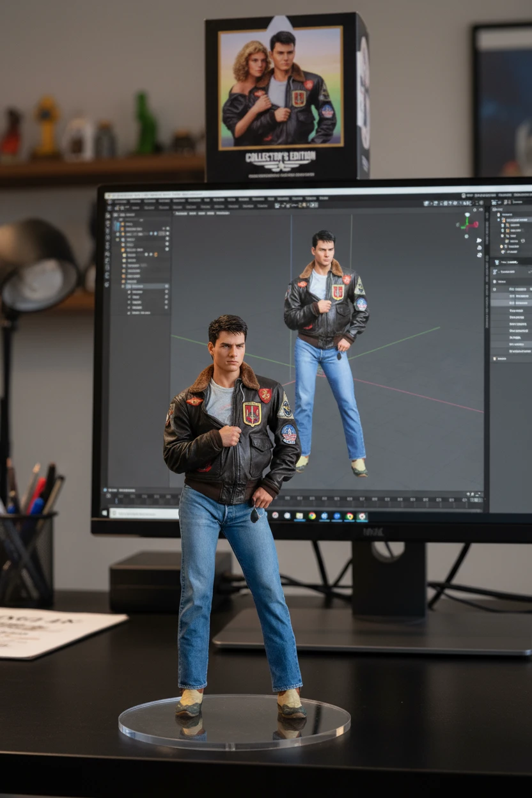The image size is (532, 798).
Task: Expand the top collection in the right outliner
Action: point(498,215)
